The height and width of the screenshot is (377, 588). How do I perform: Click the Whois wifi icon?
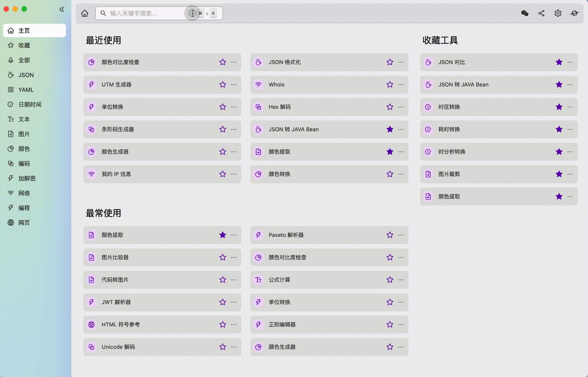(x=258, y=85)
